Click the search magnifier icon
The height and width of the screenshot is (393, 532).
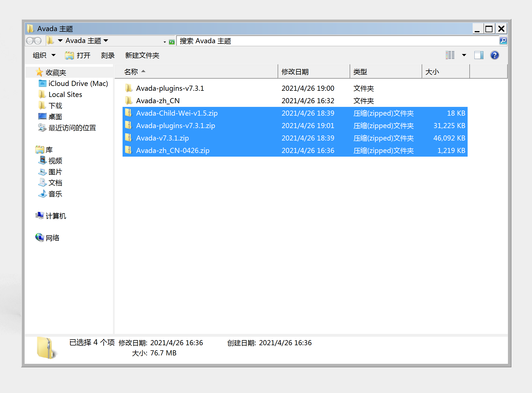pyautogui.click(x=503, y=41)
